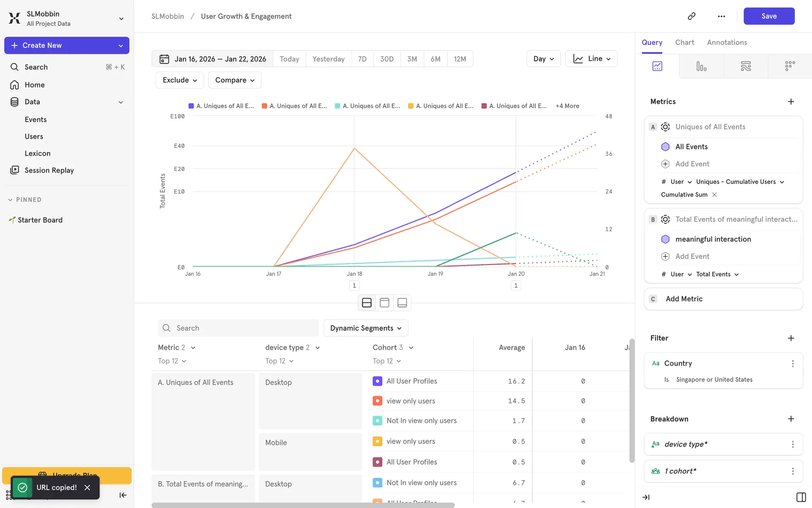
Task: Select the Insights report type icon
Action: pos(657,66)
